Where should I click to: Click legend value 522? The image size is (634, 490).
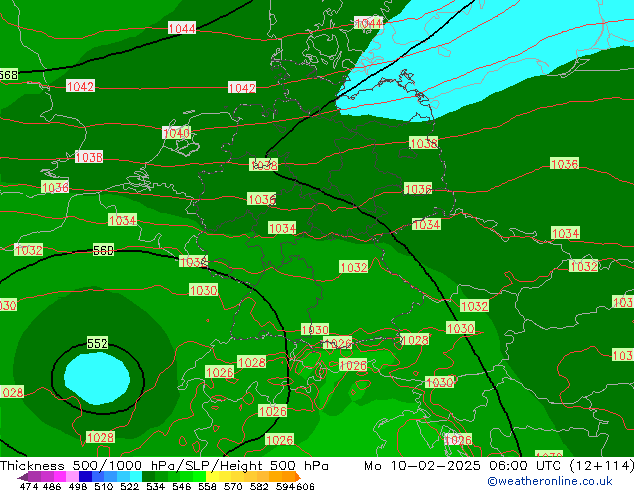tap(129, 486)
